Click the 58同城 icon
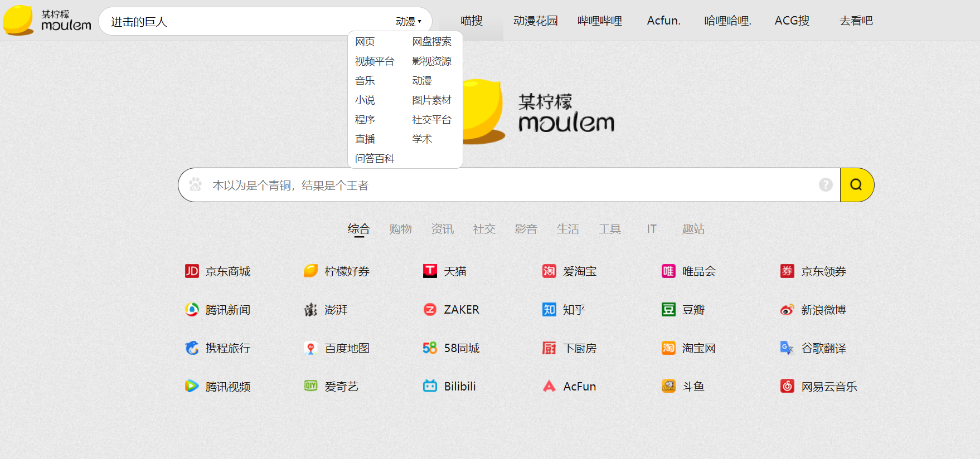 [x=430, y=348]
